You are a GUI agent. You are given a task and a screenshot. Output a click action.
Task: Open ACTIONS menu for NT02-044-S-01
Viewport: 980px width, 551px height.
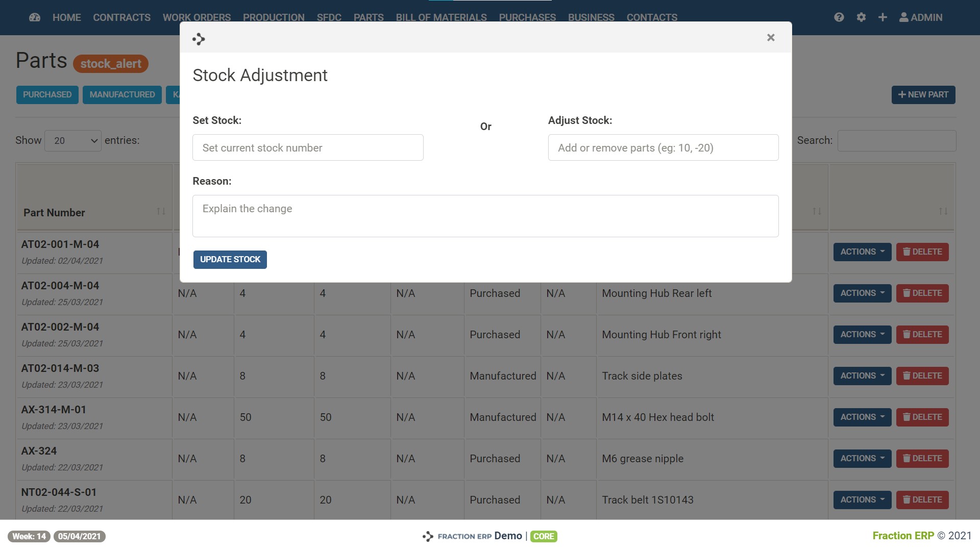(862, 500)
